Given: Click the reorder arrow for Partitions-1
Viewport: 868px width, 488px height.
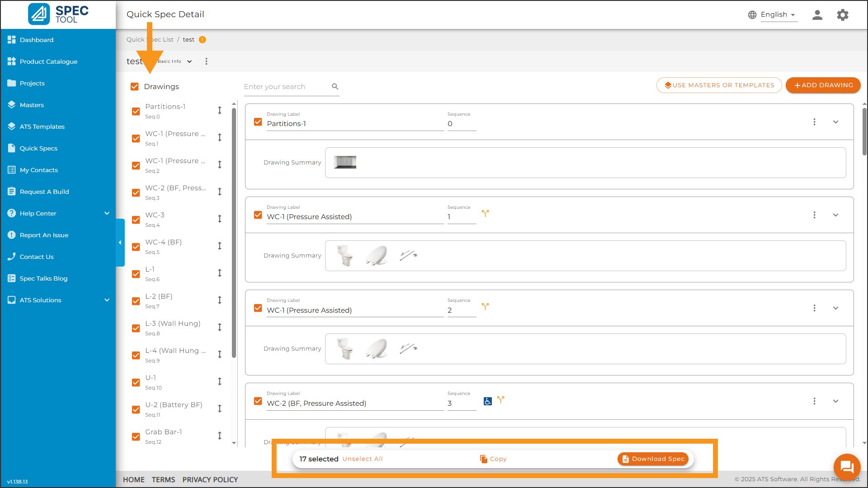Looking at the screenshot, I should (219, 110).
